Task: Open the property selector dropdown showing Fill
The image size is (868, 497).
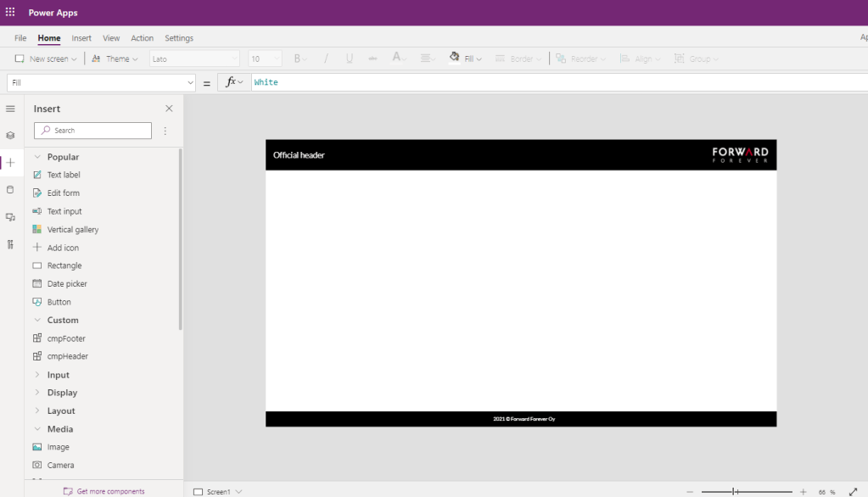Action: [102, 82]
